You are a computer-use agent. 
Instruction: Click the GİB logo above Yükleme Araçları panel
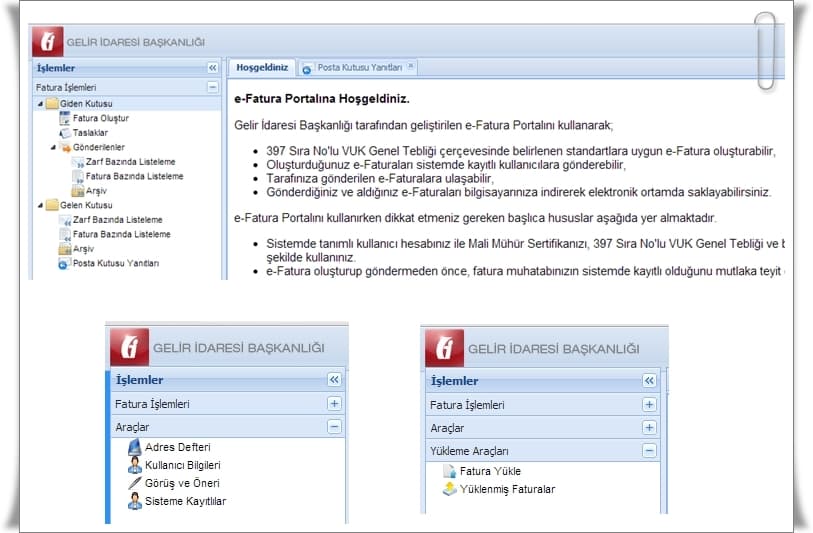point(444,348)
